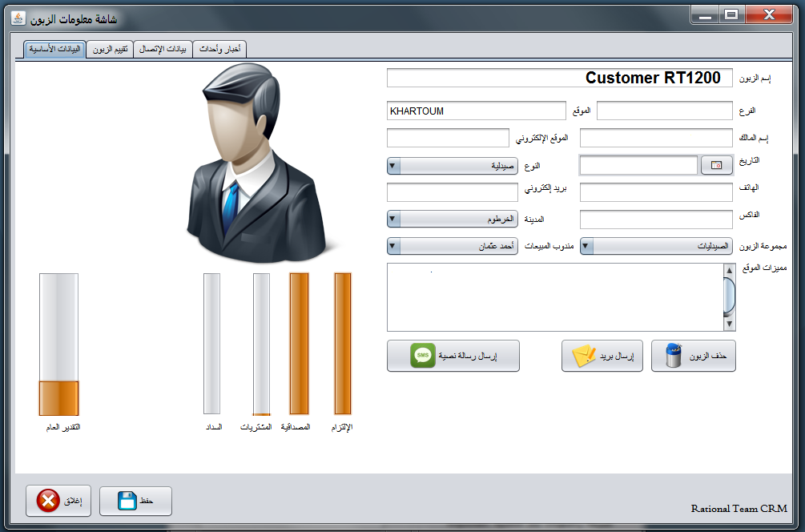Expand the customer type dropdown (صيدلية)
The image size is (805, 532).
(x=393, y=166)
